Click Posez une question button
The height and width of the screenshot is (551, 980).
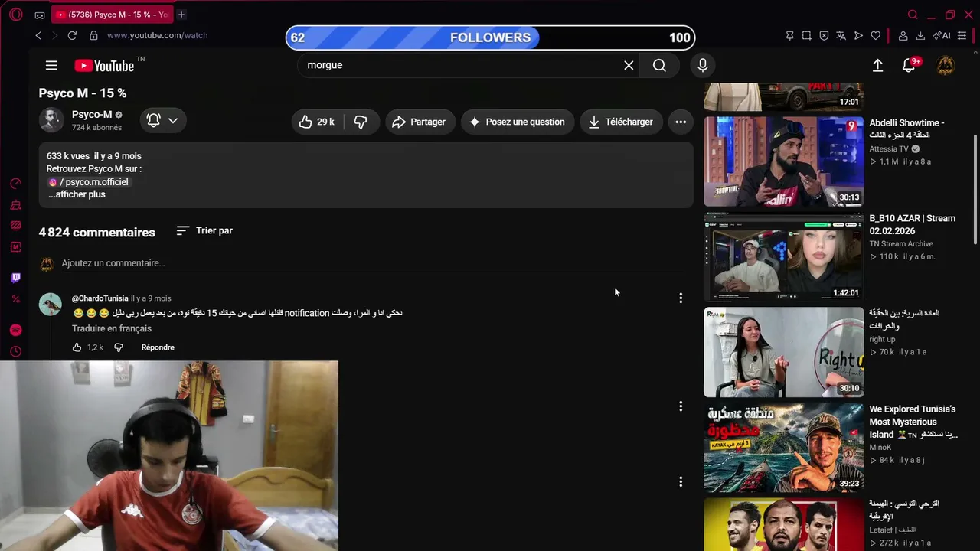[x=517, y=122]
